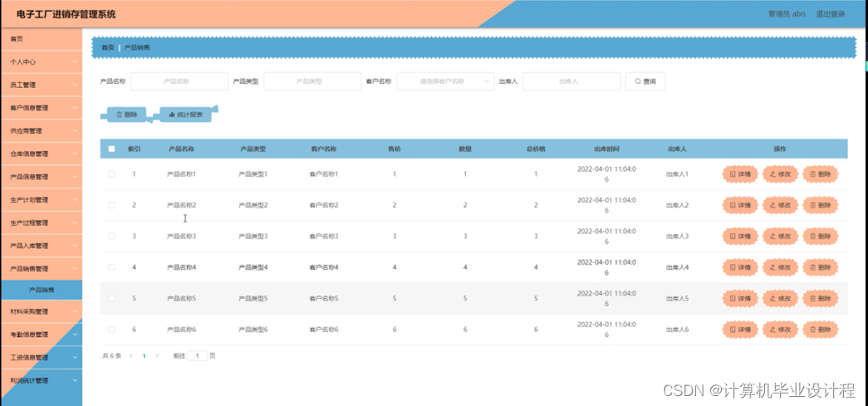Screen dimensions: 868x406
Task: Expand 产品信息管理 sidebar menu
Action: click(41, 177)
